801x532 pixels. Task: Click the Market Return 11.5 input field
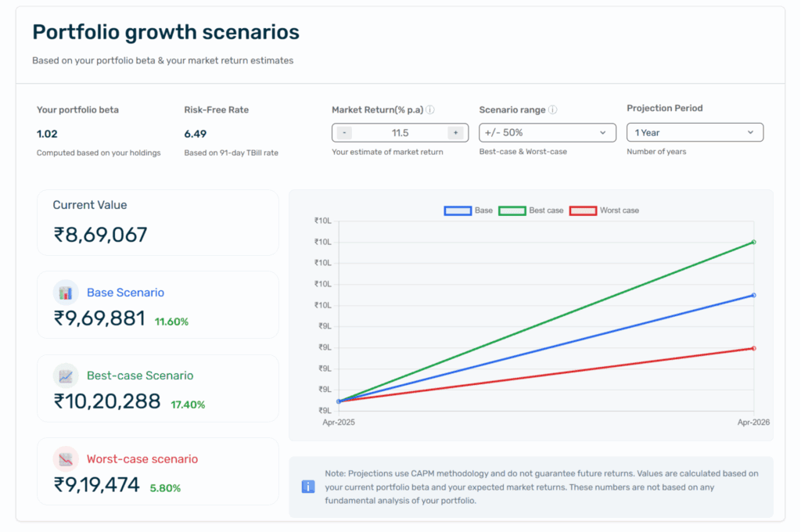400,133
